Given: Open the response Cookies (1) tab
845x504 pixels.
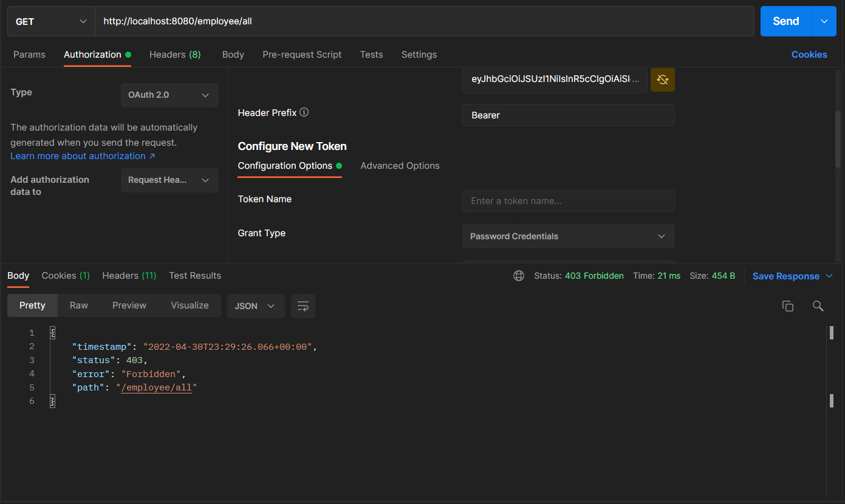Looking at the screenshot, I should (66, 276).
